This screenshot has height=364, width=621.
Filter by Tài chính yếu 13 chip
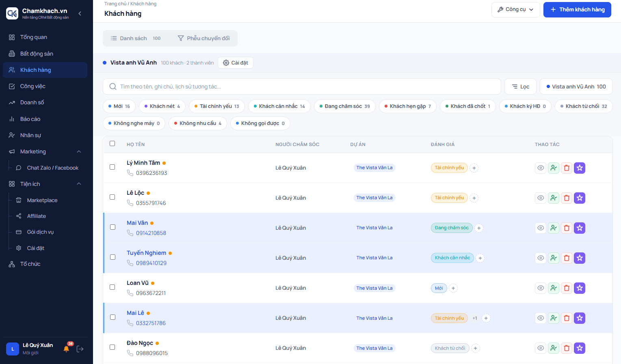(x=216, y=106)
